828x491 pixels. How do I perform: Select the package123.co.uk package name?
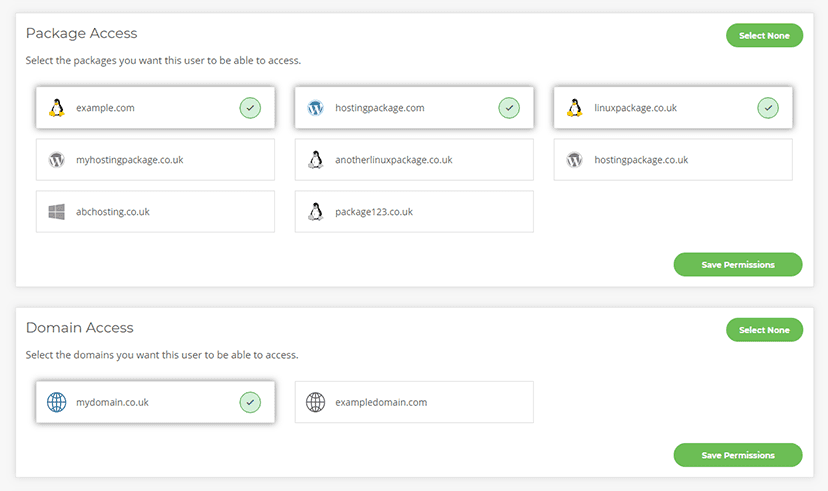click(x=374, y=212)
